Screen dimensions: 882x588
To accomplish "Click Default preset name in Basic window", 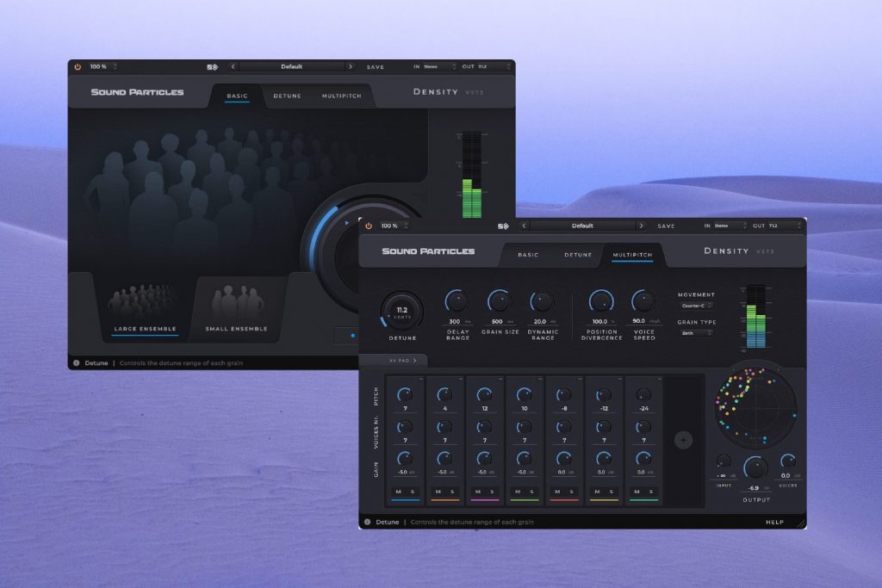I will tap(291, 67).
